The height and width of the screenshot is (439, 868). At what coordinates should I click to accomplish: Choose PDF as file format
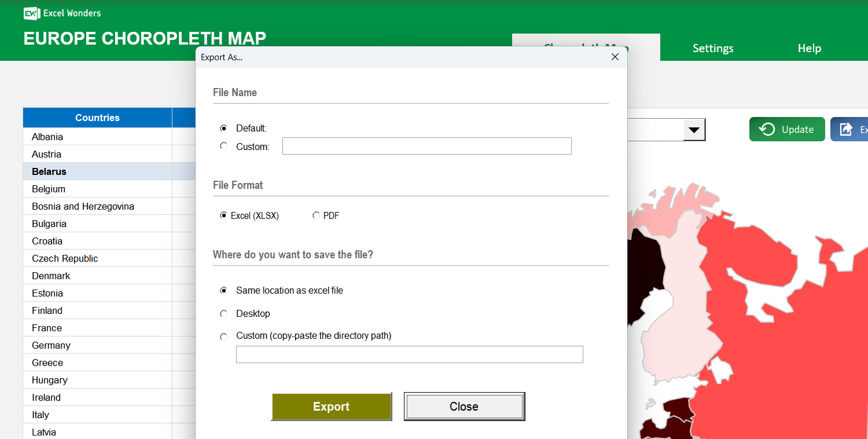click(316, 215)
